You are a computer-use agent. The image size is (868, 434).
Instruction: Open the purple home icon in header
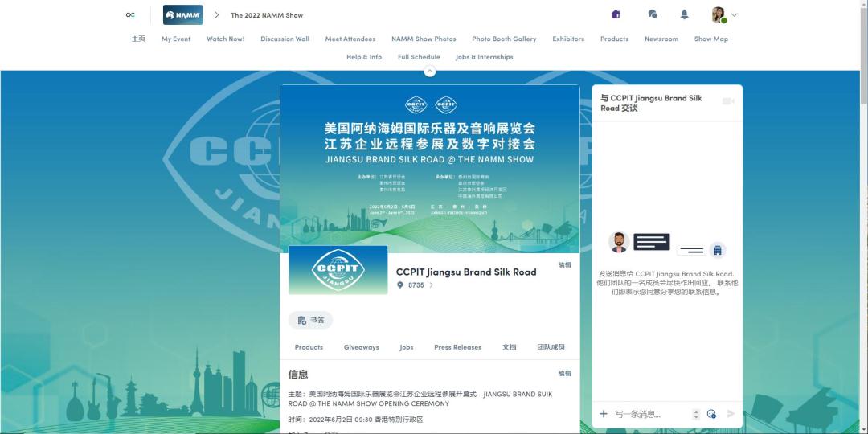616,14
